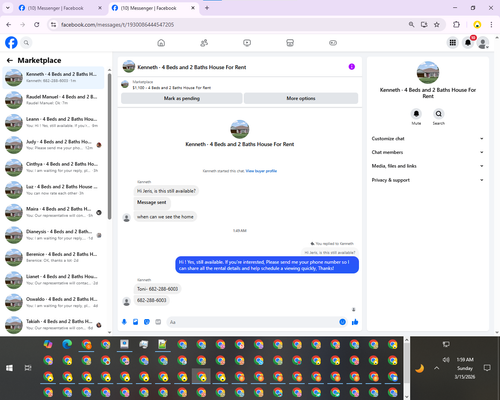
Task: Click the voice clip microphone icon
Action: (124, 322)
